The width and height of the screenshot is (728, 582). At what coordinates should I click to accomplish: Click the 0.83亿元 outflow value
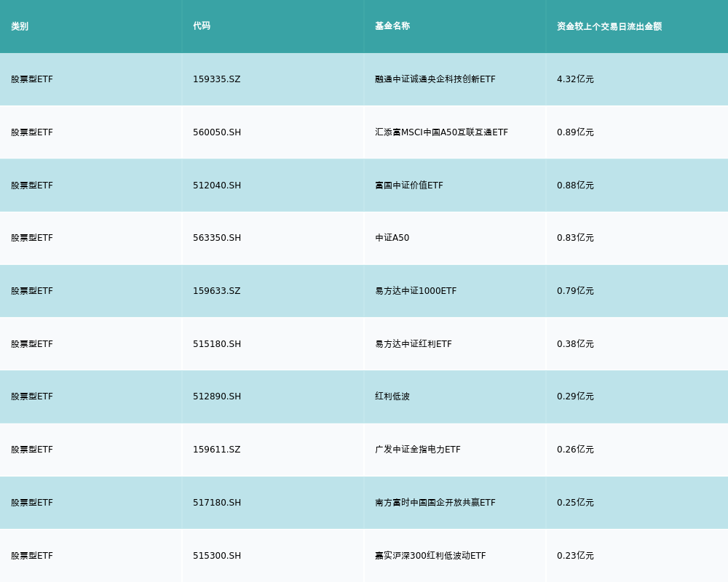pyautogui.click(x=575, y=238)
